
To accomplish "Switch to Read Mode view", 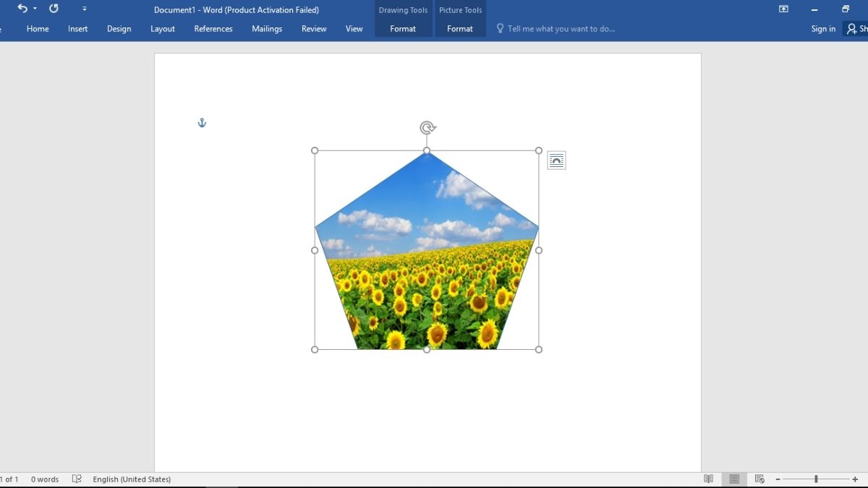I will pyautogui.click(x=709, y=479).
